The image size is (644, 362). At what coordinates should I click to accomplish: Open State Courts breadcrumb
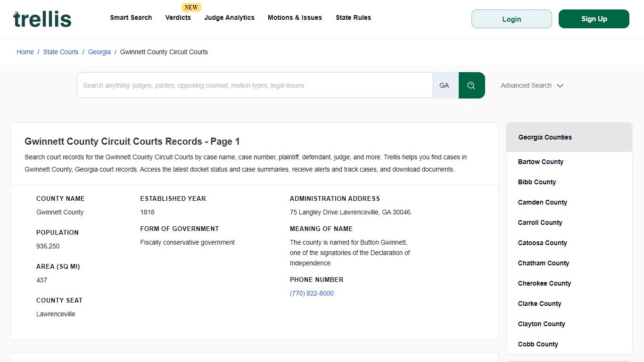(x=61, y=52)
